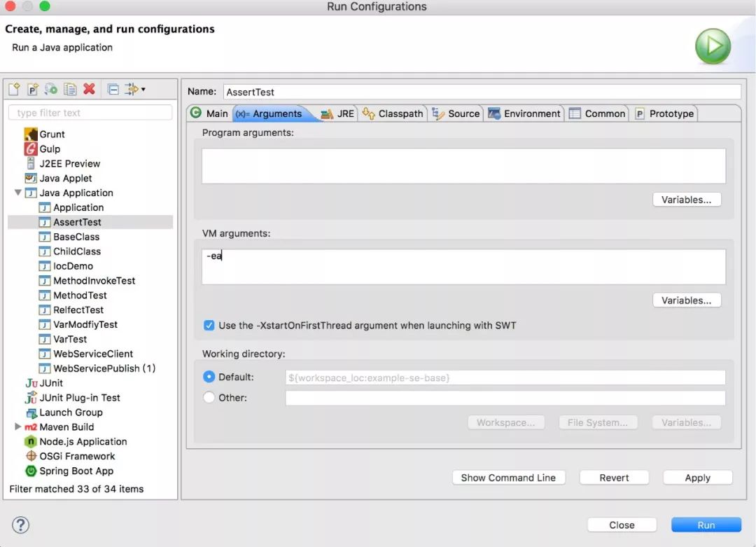The width and height of the screenshot is (756, 547).
Task: Click the red Delete configuration icon
Action: pos(89,89)
